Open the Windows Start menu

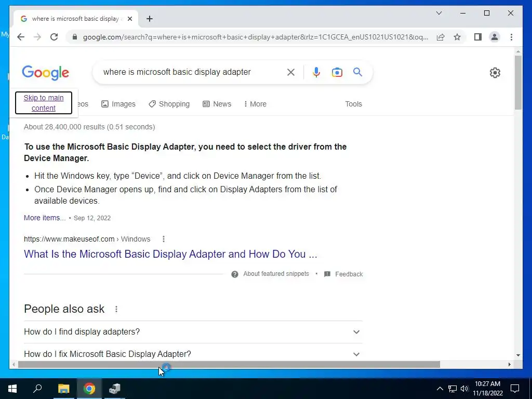pos(12,389)
